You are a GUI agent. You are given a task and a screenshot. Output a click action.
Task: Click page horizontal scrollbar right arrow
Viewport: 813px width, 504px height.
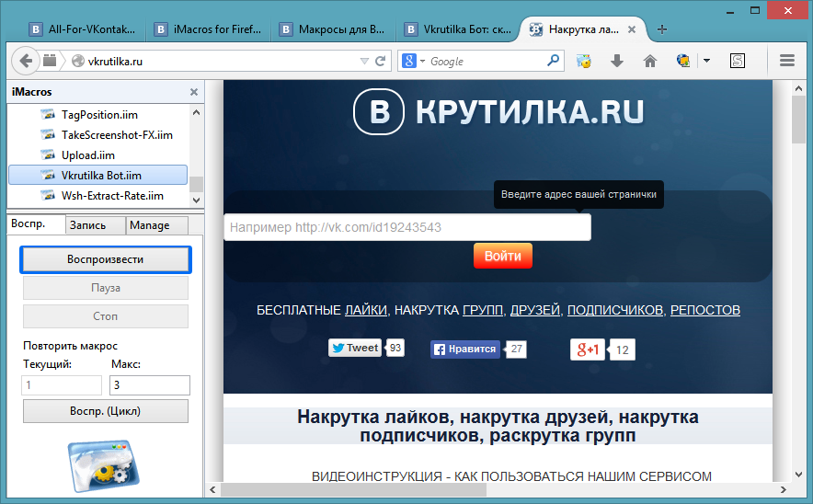pos(783,489)
